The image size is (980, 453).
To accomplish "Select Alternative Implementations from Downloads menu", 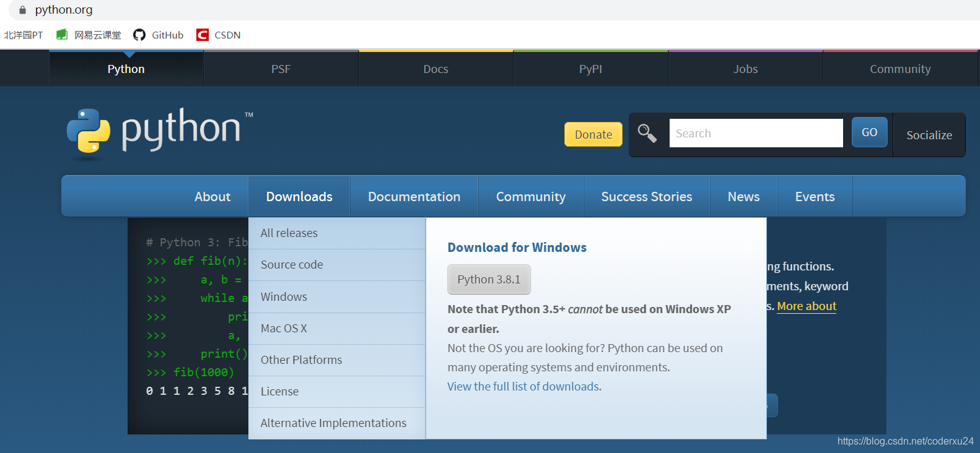I will tap(337, 423).
